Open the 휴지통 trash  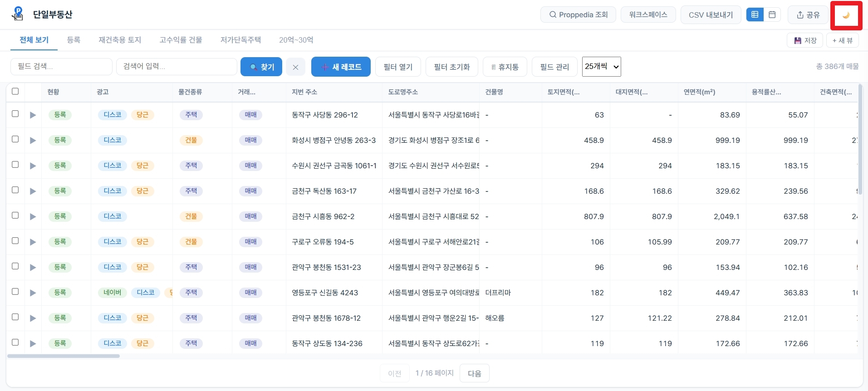(x=505, y=67)
